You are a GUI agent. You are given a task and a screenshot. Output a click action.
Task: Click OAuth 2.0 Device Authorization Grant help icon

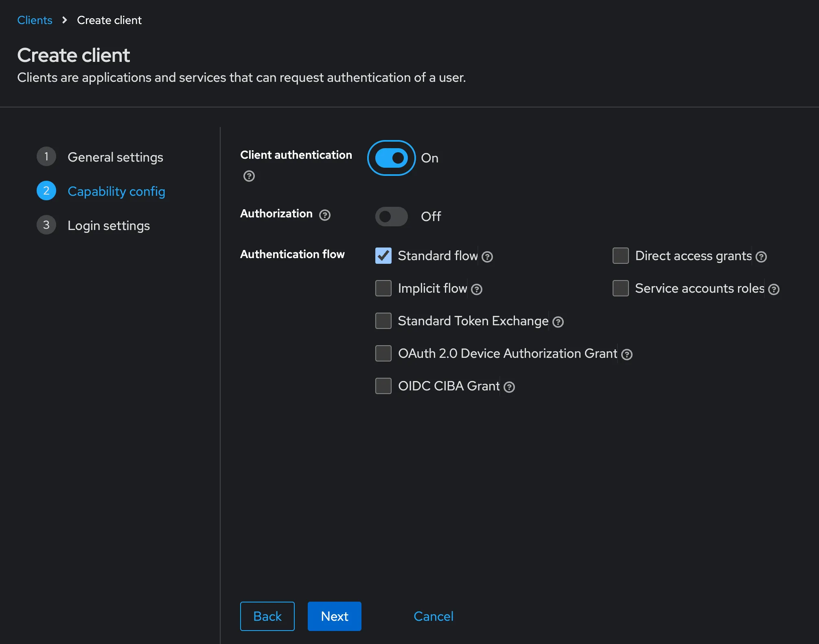(x=627, y=355)
